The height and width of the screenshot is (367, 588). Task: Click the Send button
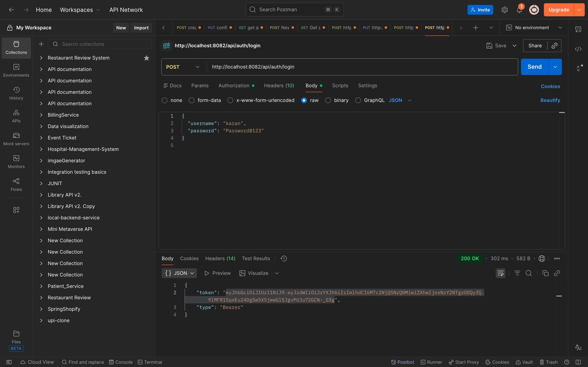click(x=535, y=67)
